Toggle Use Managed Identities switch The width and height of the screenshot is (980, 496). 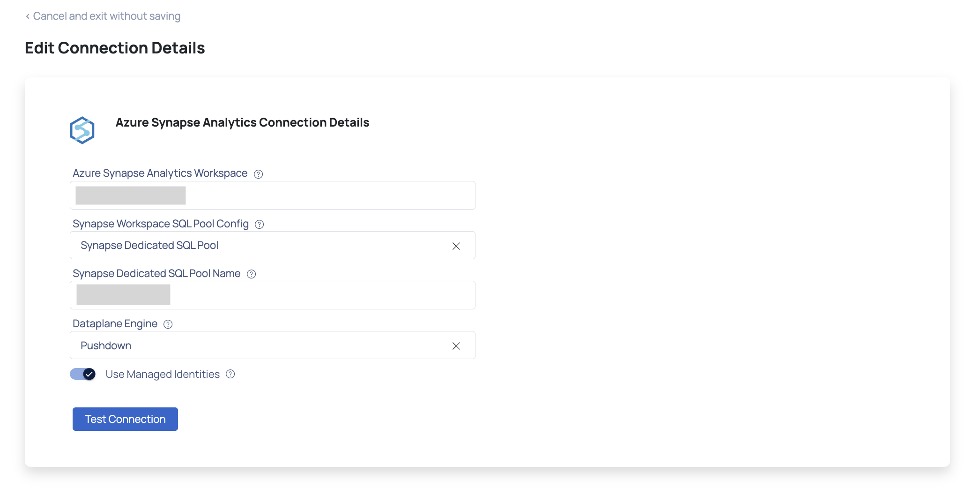tap(83, 374)
